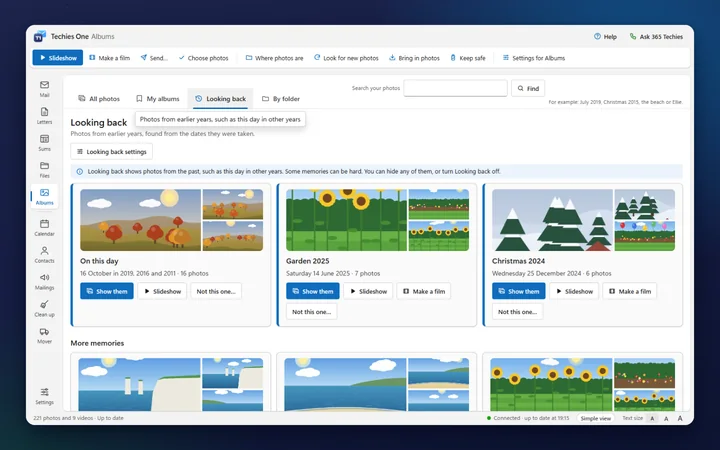Toggle the Simple view switch
Screen dimensions: 720x450
pos(596,418)
